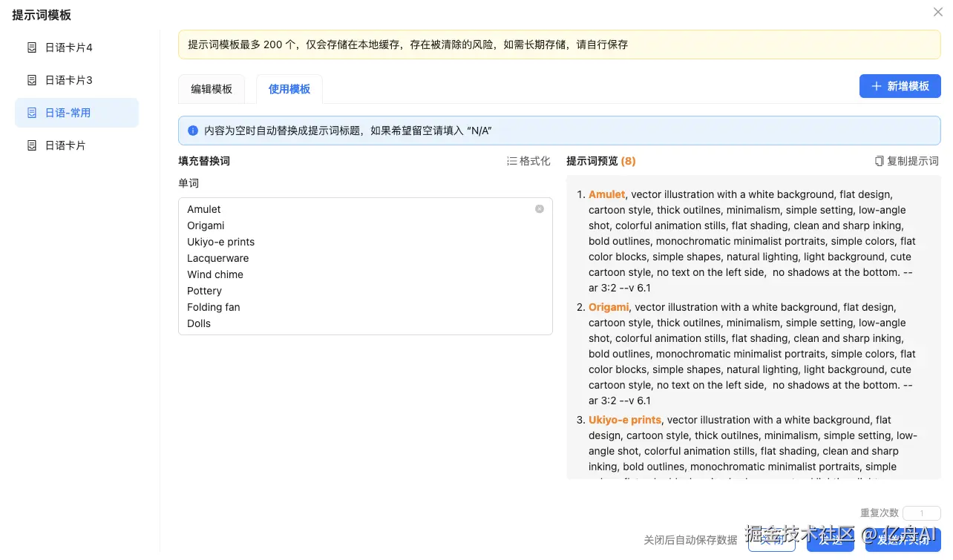Image resolution: width=953 pixels, height=560 pixels.
Task: Click the orange "Amulet" keyword in the preview
Action: click(607, 194)
